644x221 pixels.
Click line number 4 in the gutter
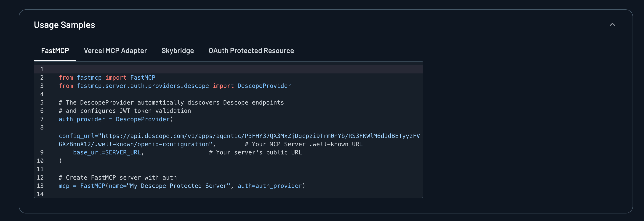tap(42, 94)
